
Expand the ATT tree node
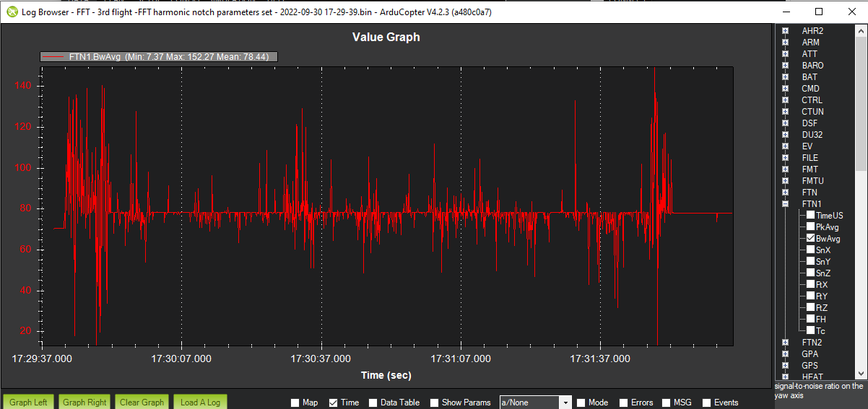point(785,54)
